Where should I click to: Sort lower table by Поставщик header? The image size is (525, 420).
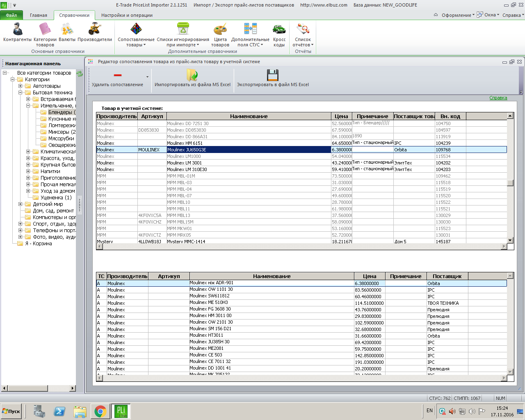[x=447, y=276]
